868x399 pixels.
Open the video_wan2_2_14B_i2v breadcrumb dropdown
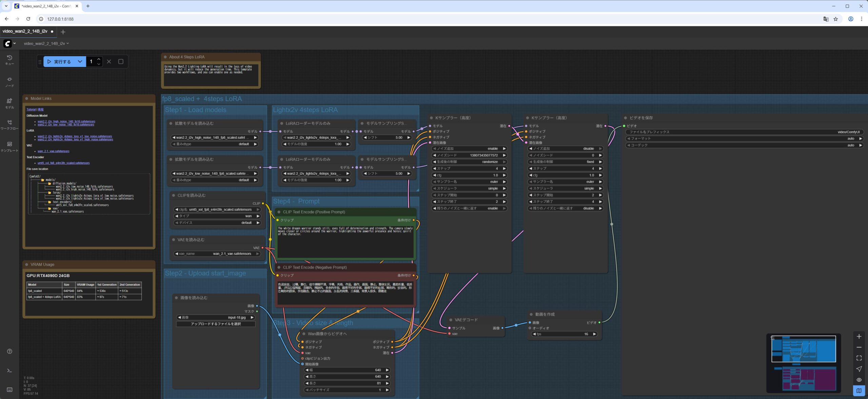click(x=46, y=43)
